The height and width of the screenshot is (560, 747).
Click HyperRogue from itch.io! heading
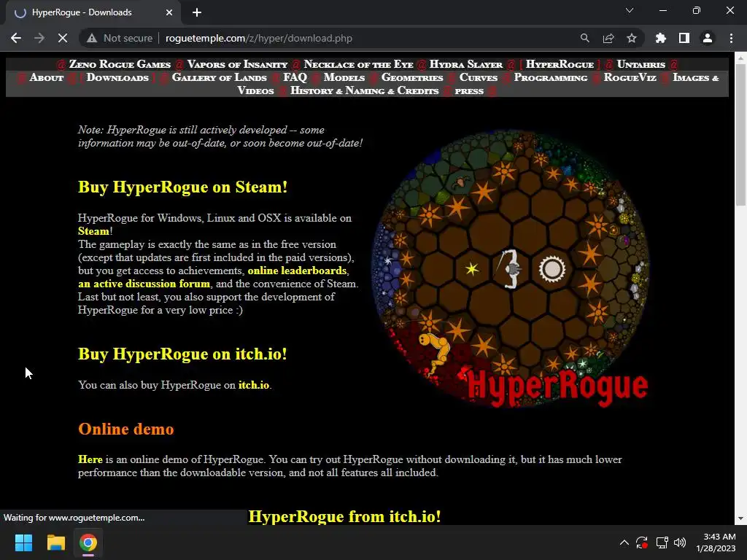(x=344, y=516)
